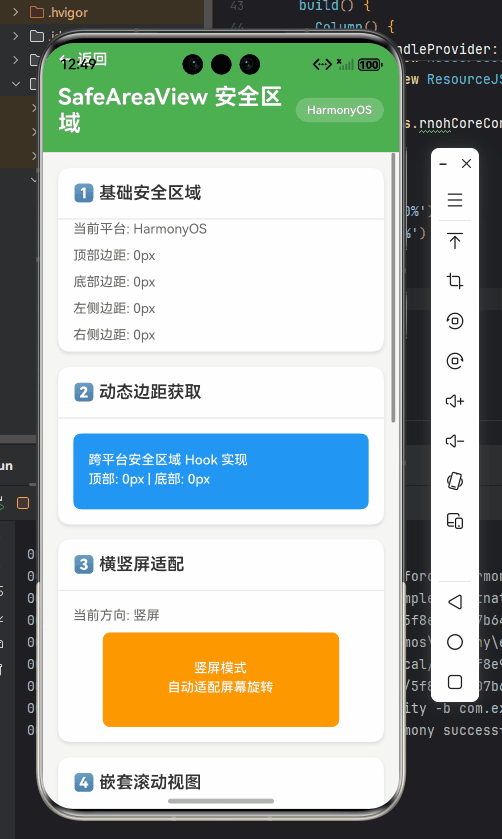
Task: Tap the phone bottom home indicator bar
Action: 220,801
